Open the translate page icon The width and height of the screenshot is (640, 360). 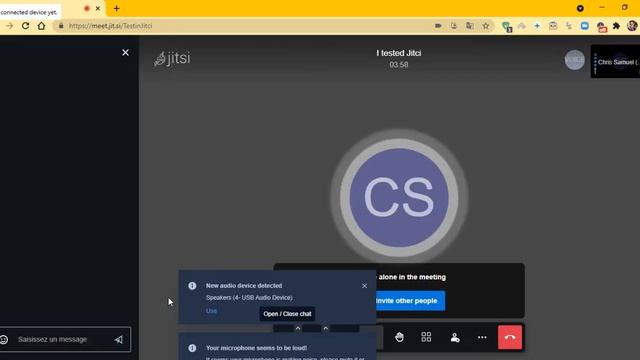point(470,26)
